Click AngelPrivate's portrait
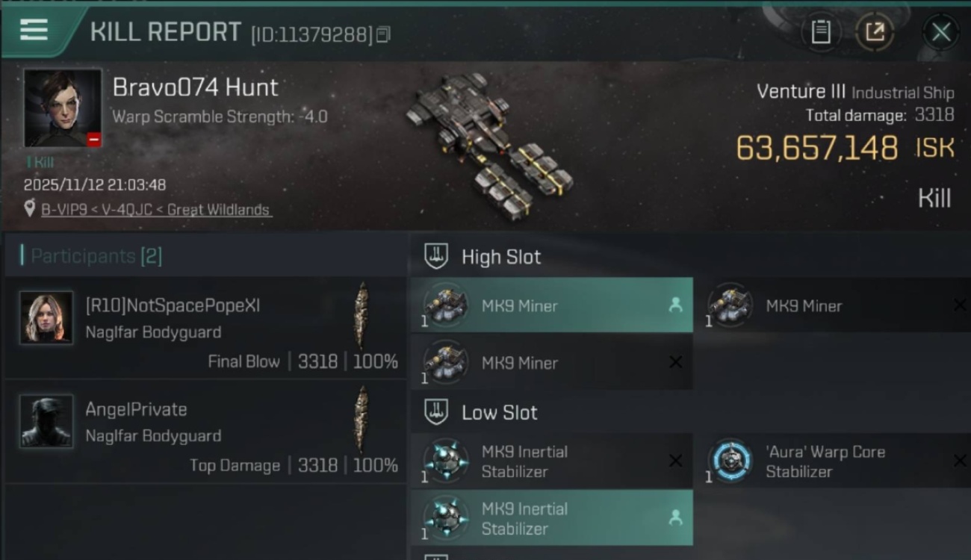 (46, 421)
